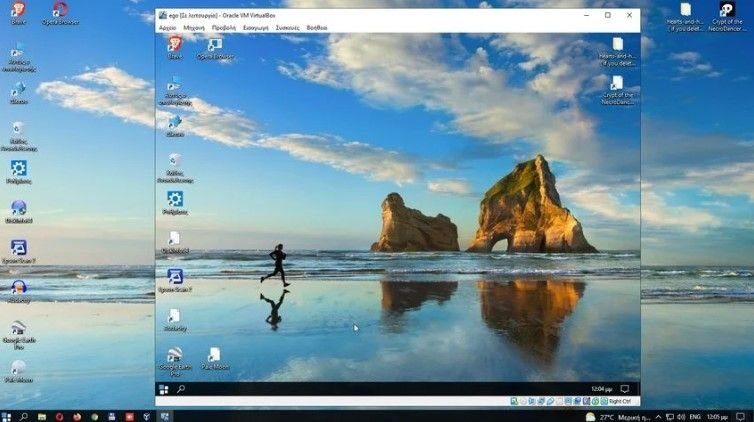
Task: Open Opera Browser shortcut inside the VM desktop
Action: [x=215, y=45]
